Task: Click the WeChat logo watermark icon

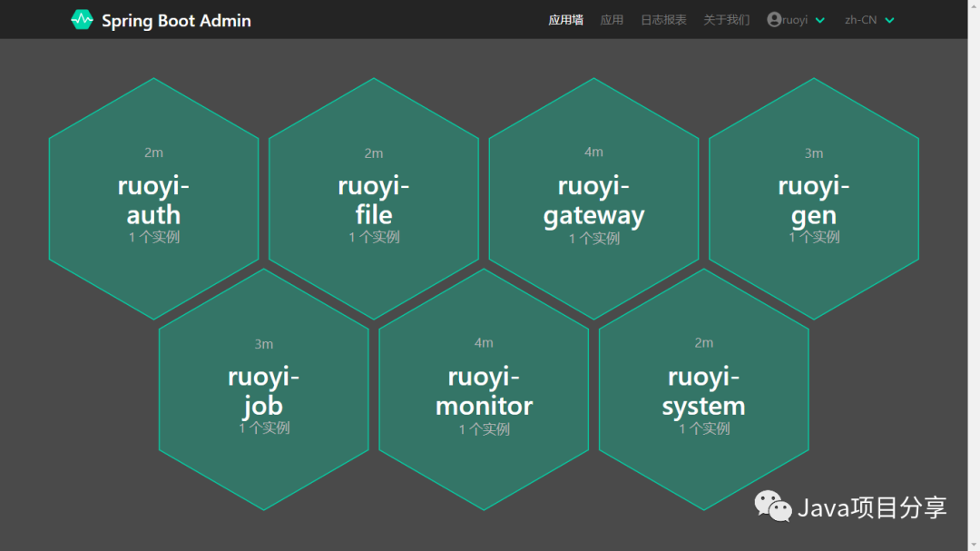Action: point(773,507)
